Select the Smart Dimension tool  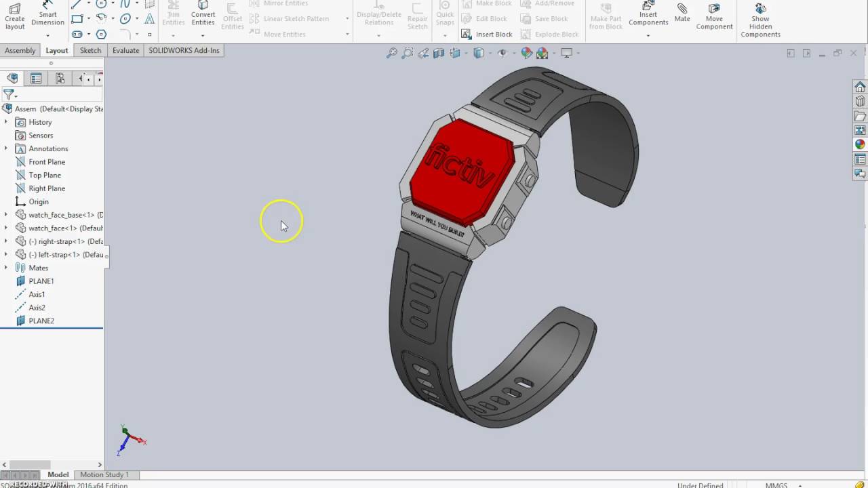(47, 15)
